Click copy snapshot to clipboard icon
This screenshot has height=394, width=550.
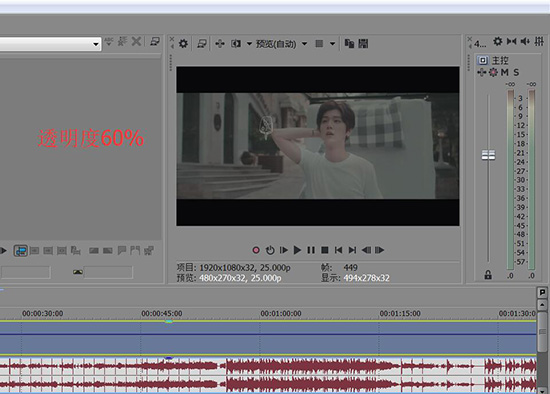click(x=349, y=44)
